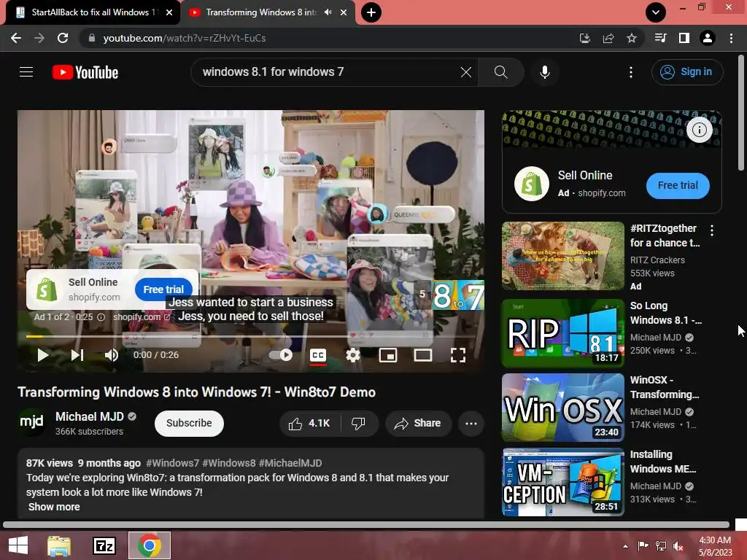Image resolution: width=747 pixels, height=560 pixels.
Task: Open File Explorer from taskbar
Action: [59, 545]
